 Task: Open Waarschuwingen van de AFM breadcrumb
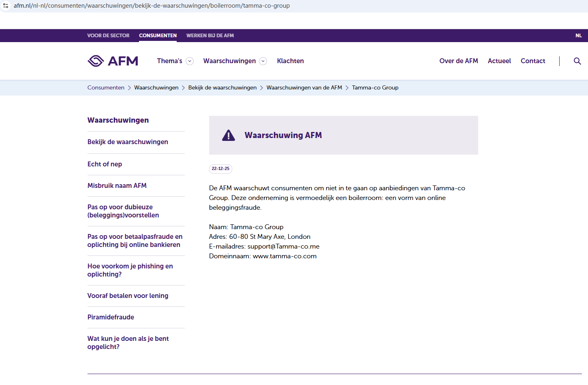304,87
